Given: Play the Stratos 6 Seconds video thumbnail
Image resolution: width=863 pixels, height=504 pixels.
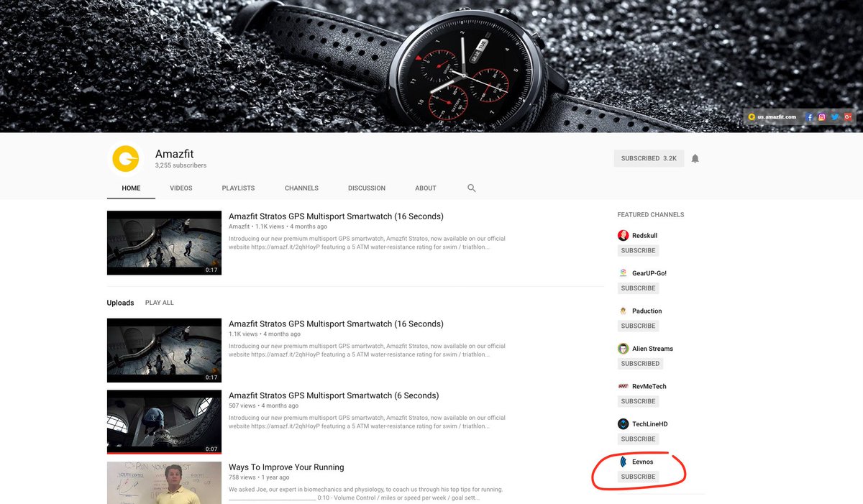Looking at the screenshot, I should point(164,422).
